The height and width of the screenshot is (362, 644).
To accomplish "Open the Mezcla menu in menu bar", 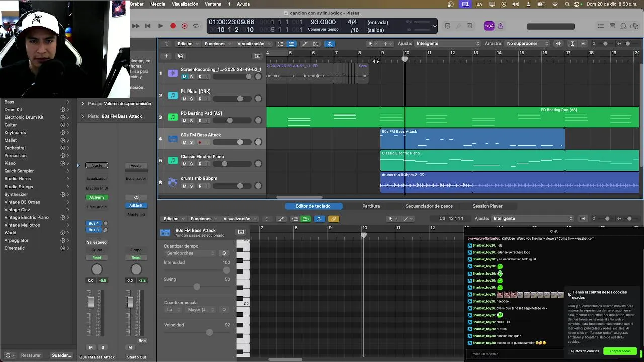I will point(157,4).
